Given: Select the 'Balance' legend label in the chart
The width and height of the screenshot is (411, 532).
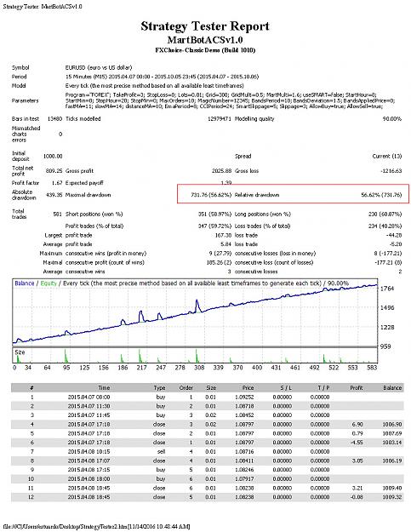Looking at the screenshot, I should [x=25, y=283].
